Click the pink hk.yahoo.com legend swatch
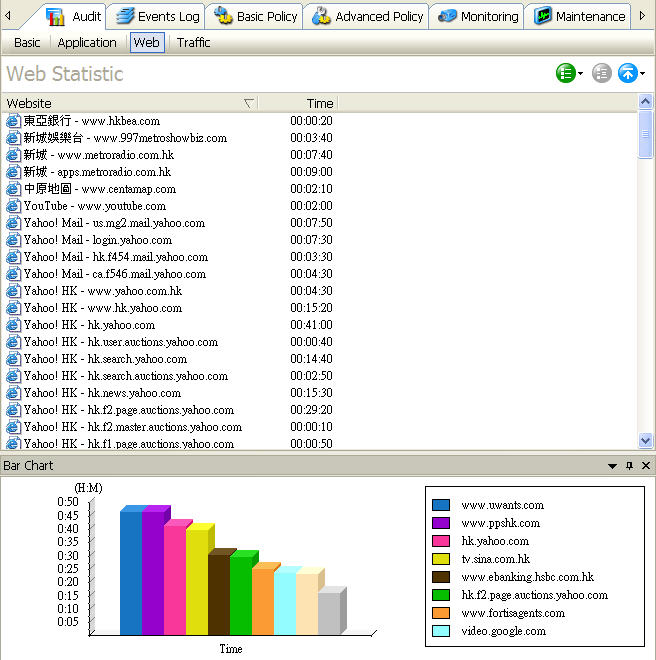 [441, 541]
